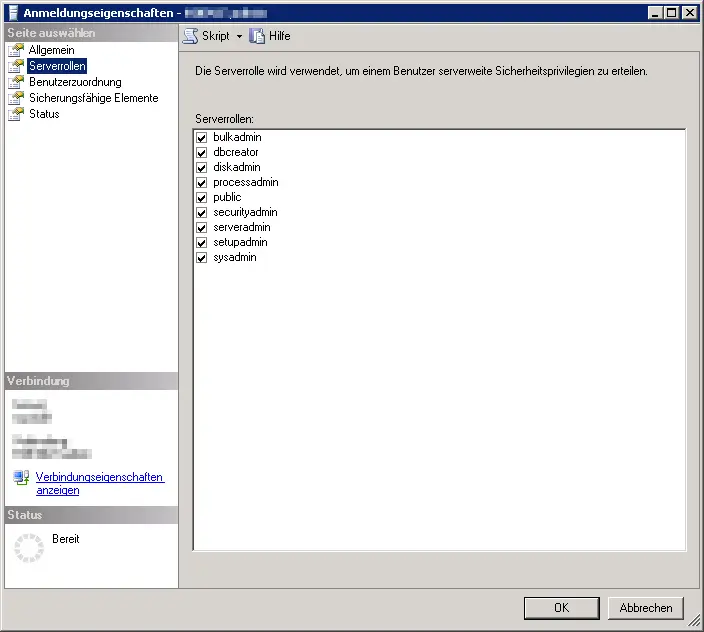Click the Verbindung section header

pyautogui.click(x=92, y=381)
